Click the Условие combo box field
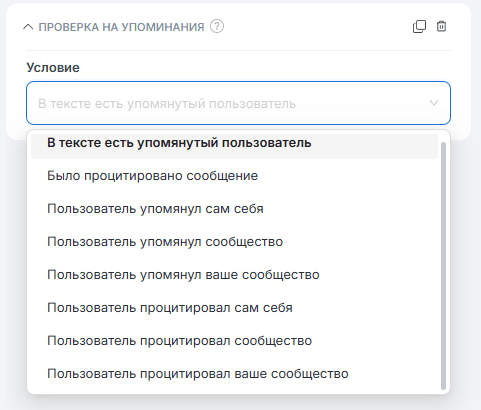481x410 pixels. (238, 103)
